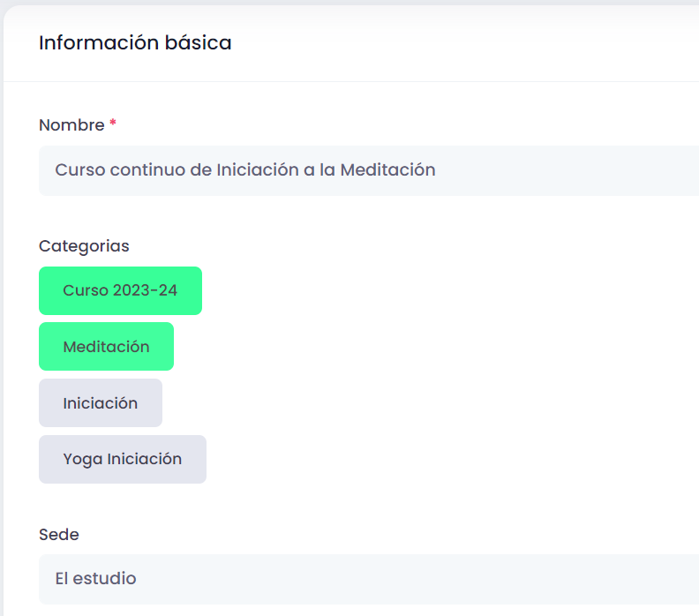Viewport: 699px width, 616px height.
Task: Click the Sede label above the venue field
Action: 58,534
